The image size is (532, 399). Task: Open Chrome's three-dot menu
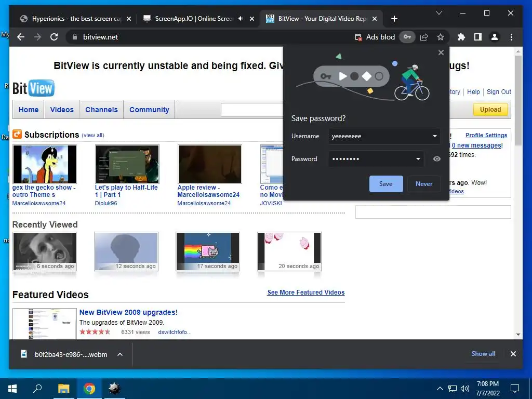coord(511,37)
